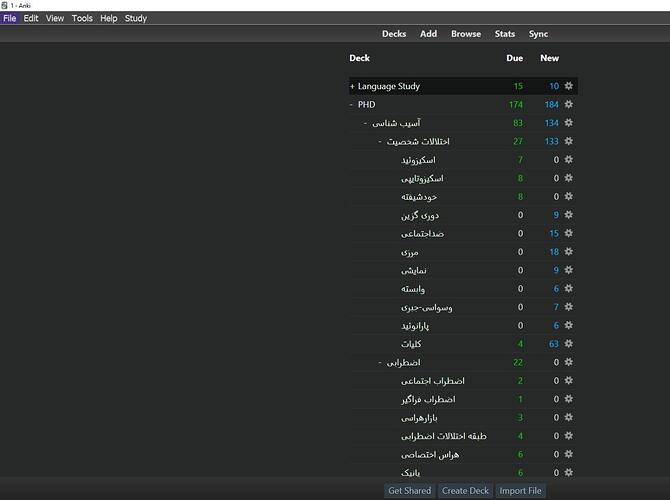Open gear icon for دوری گزین deck
The width and height of the screenshot is (670, 500).
coord(568,215)
